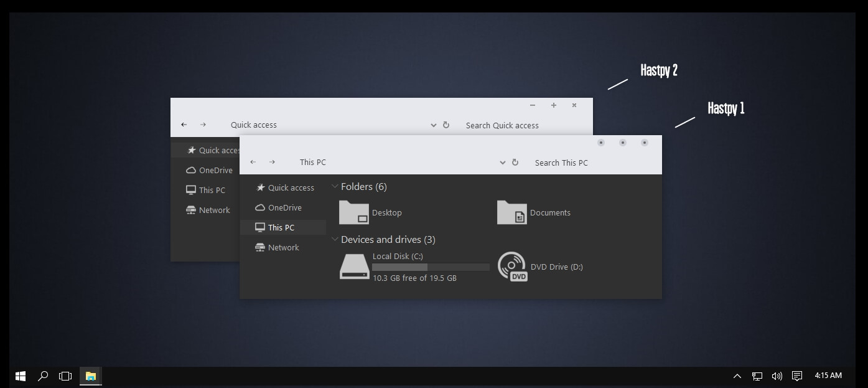The image size is (868, 388).
Task: Refresh the Quick access window
Action: [446, 125]
